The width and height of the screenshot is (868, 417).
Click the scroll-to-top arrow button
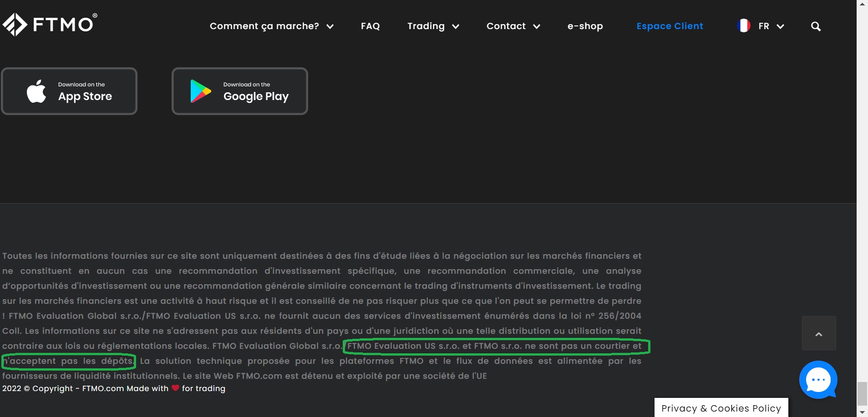tap(818, 333)
